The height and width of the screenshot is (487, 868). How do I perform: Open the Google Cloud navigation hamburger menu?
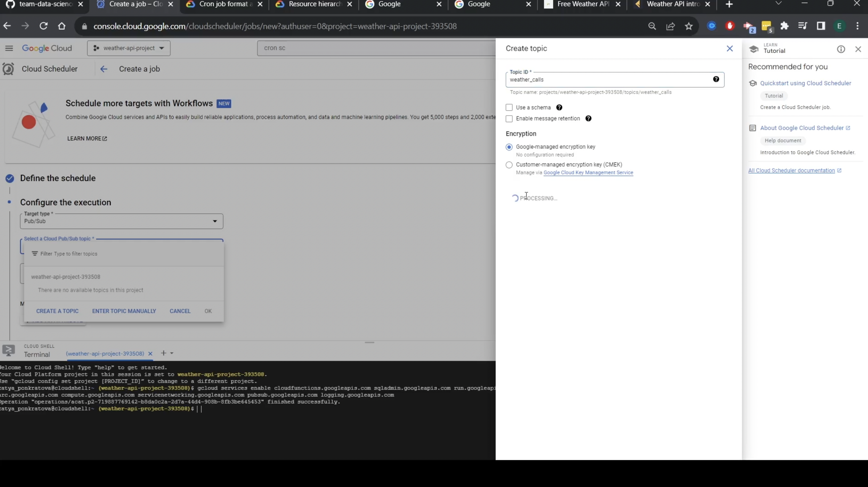pos(9,48)
